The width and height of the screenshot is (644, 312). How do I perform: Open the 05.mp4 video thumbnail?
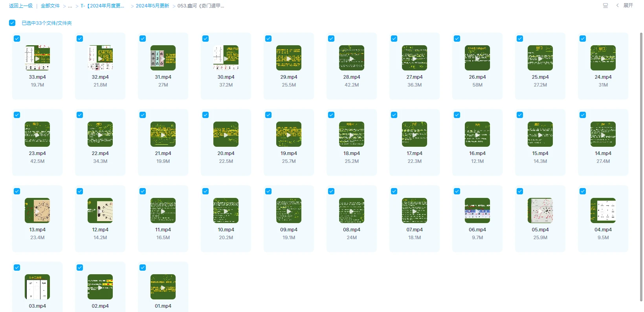tap(540, 210)
